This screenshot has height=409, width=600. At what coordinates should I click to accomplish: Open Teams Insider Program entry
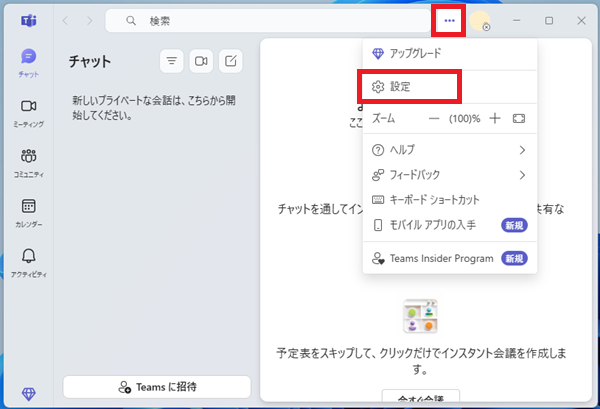450,259
